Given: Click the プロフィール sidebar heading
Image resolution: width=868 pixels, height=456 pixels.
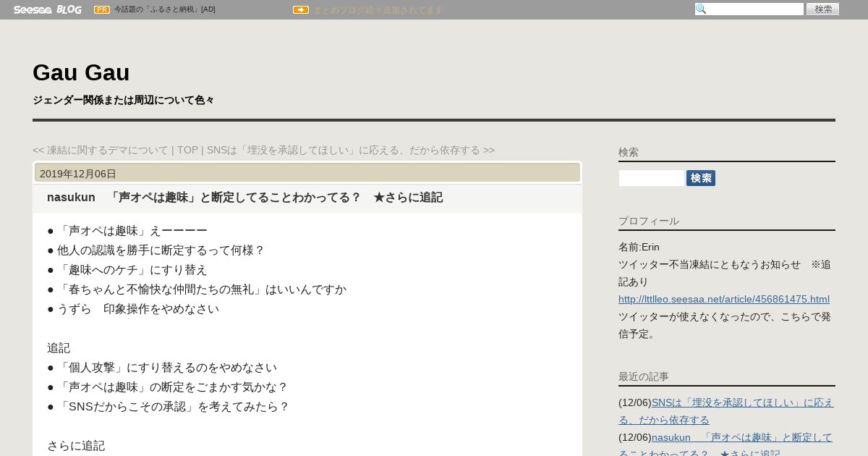Looking at the screenshot, I should tap(649, 221).
